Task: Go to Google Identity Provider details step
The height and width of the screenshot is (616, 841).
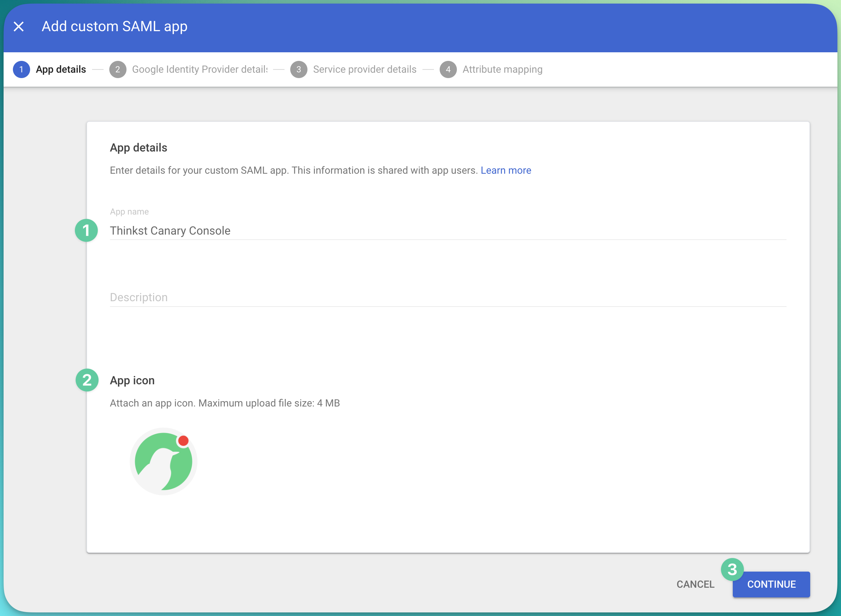Action: [x=188, y=69]
